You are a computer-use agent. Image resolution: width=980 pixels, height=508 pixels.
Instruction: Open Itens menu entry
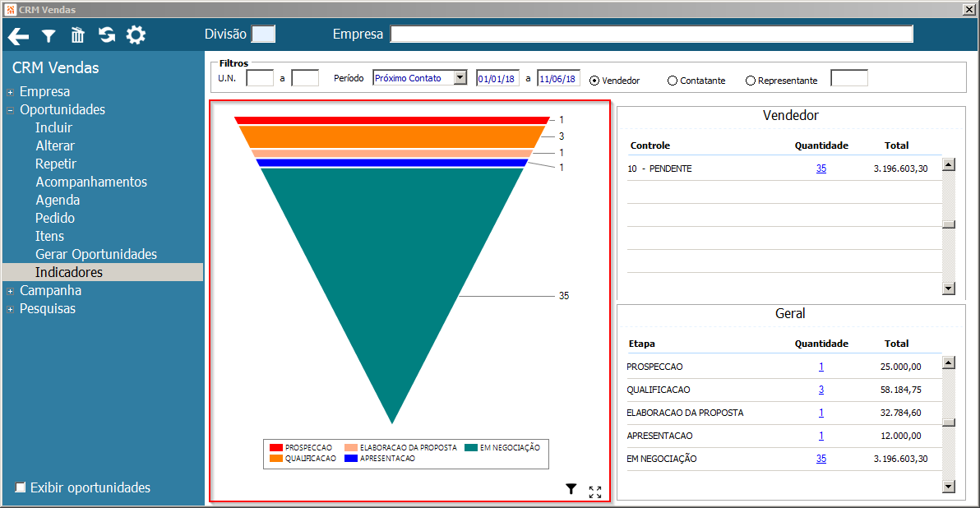[49, 236]
